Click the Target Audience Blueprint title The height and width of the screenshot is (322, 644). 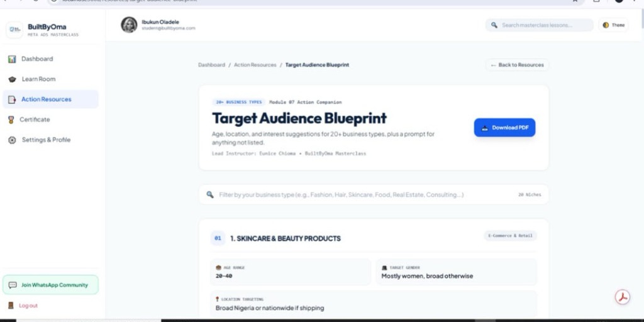(299, 118)
